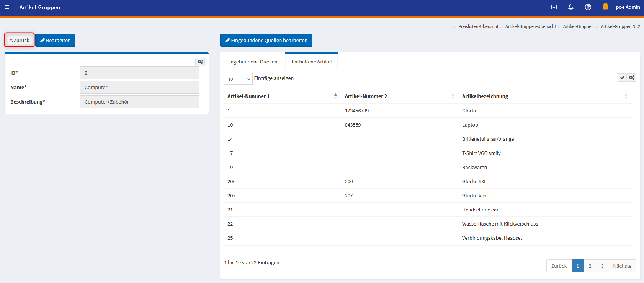Sort by Artikelbezeichnung column

pyautogui.click(x=544, y=96)
